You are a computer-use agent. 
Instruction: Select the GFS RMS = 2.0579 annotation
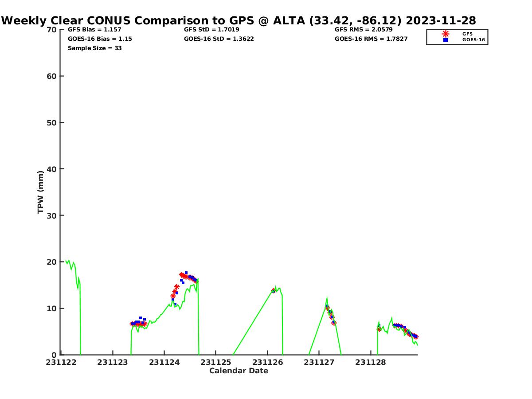coord(364,30)
